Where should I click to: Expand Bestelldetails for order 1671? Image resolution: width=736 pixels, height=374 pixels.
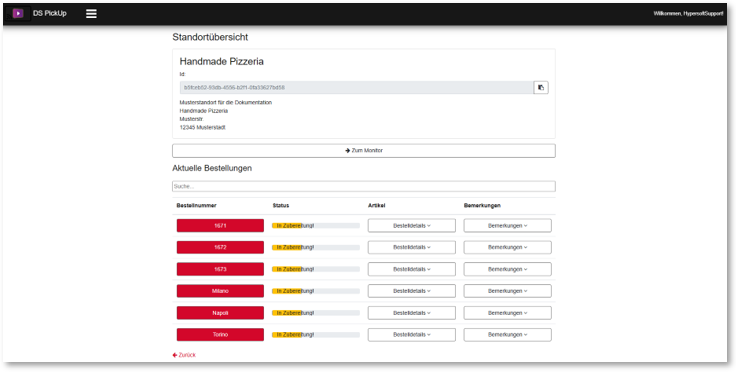pos(412,226)
